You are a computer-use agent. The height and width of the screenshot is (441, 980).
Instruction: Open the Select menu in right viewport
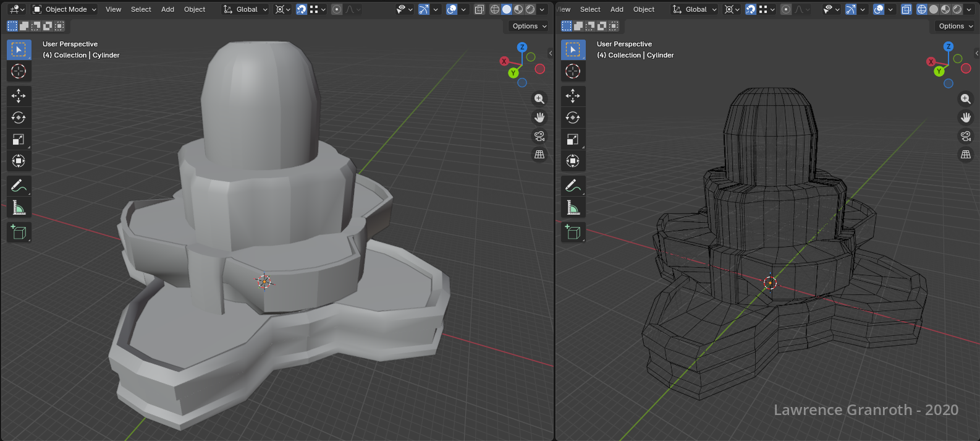(x=590, y=9)
